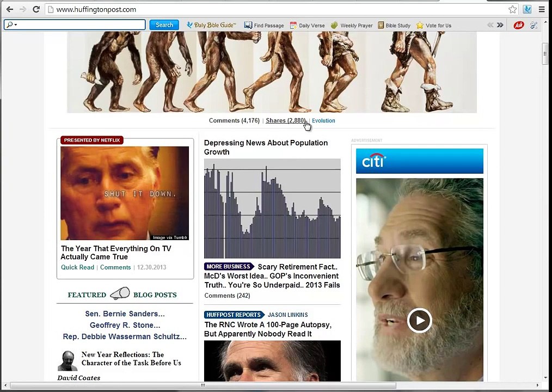Open 'Depressing News About Population Growth' headline
This screenshot has height=392, width=552.
(x=266, y=147)
